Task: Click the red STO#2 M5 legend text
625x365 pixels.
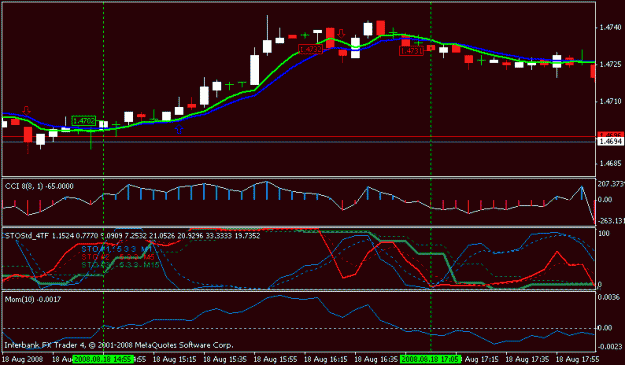Action: [x=118, y=257]
